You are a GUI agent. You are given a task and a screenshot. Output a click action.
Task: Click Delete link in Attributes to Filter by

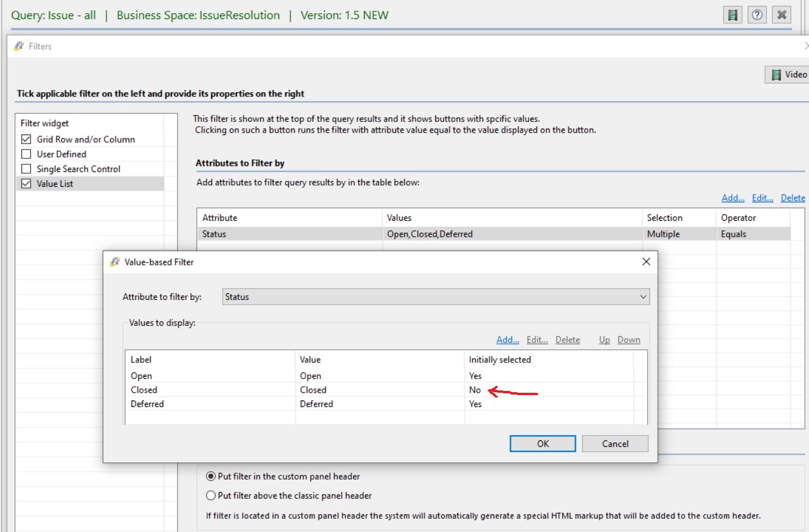[x=793, y=198]
